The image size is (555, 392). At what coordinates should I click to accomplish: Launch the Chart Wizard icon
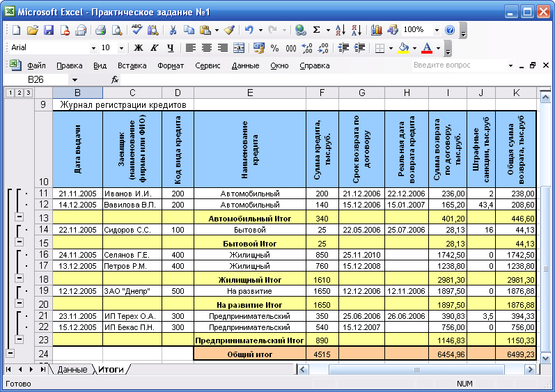(x=376, y=30)
